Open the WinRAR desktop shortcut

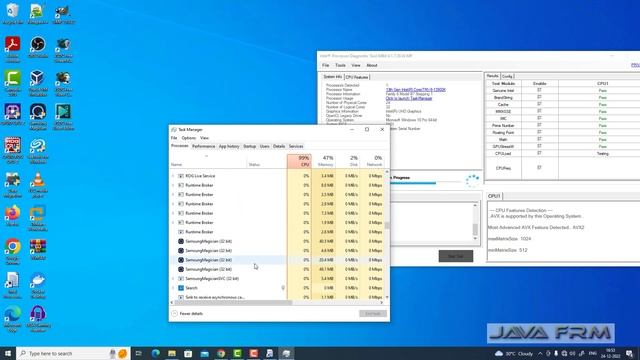tap(38, 249)
